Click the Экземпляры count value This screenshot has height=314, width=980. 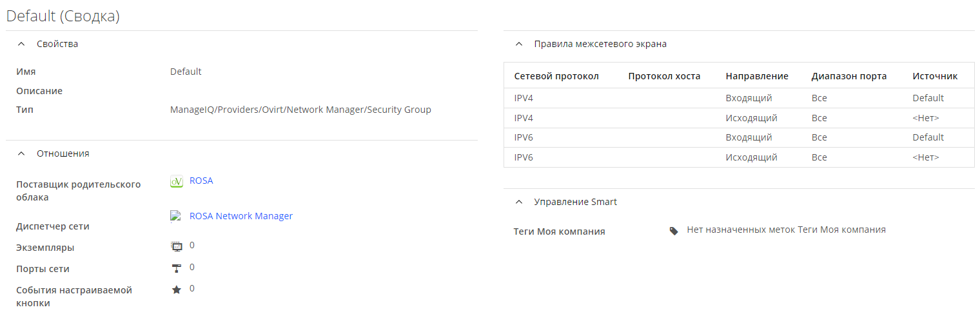pyautogui.click(x=192, y=245)
